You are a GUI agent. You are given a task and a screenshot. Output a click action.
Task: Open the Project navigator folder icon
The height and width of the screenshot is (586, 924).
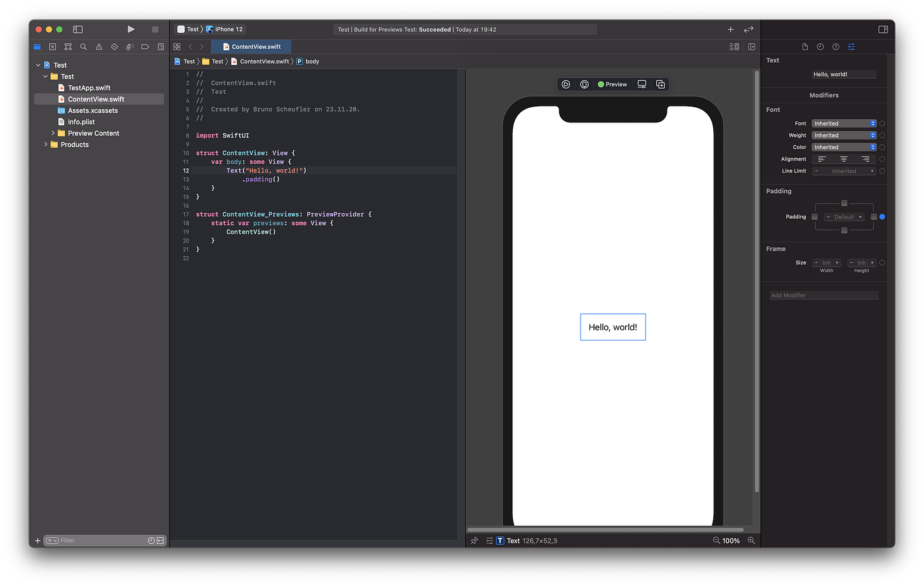(37, 47)
